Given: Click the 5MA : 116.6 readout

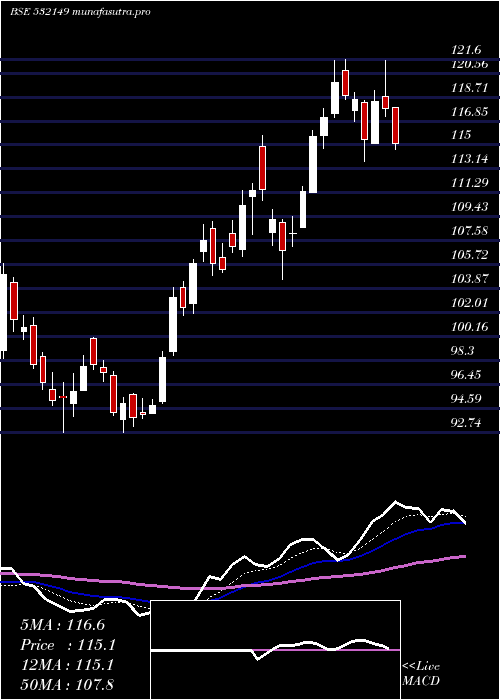Looking at the screenshot, I should click(x=63, y=625).
